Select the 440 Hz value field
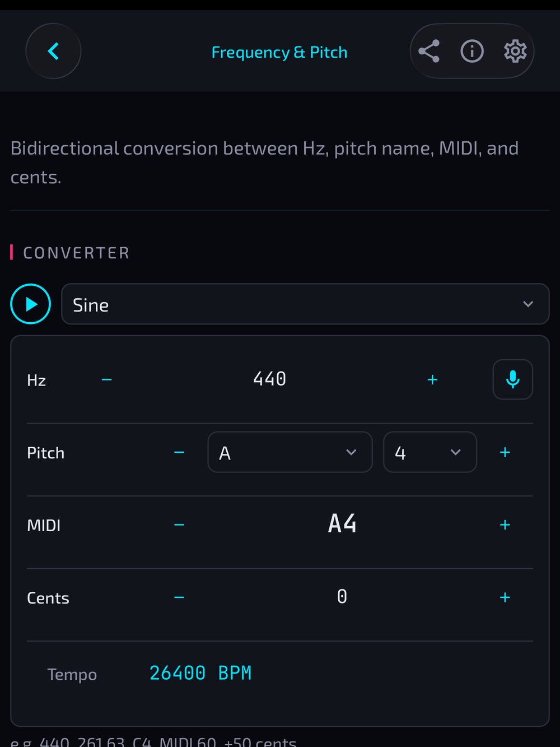560x747 pixels. click(269, 379)
